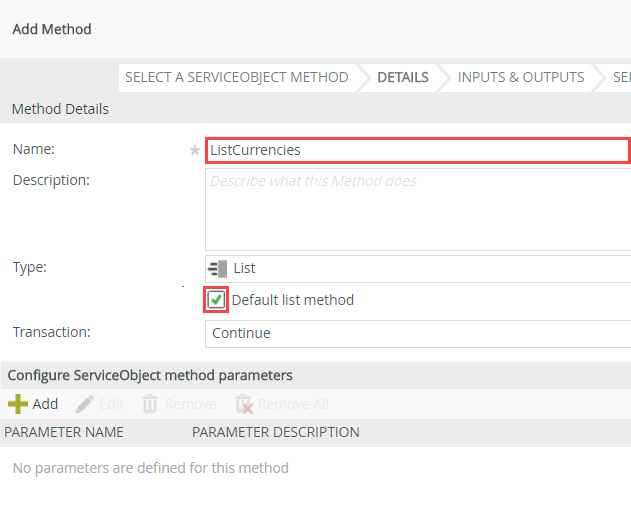Click the trash can Remove icon
Viewport: 631px width, 515px height.
click(150, 404)
